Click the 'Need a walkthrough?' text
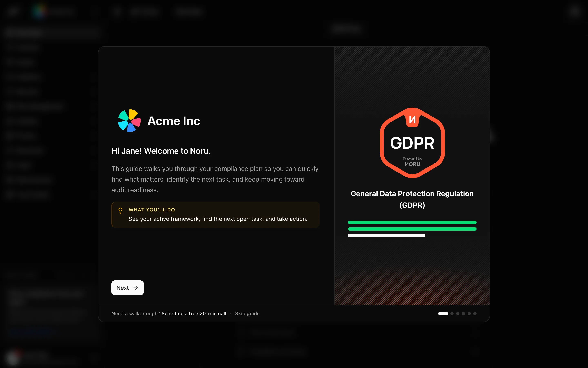The width and height of the screenshot is (588, 368). [136, 313]
